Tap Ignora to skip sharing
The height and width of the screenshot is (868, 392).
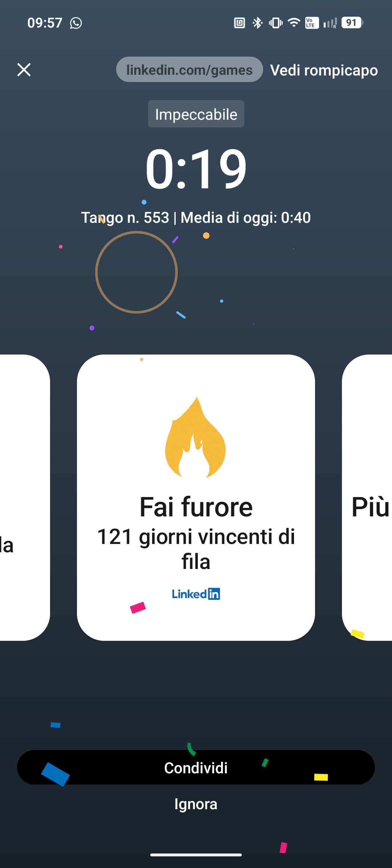click(196, 804)
